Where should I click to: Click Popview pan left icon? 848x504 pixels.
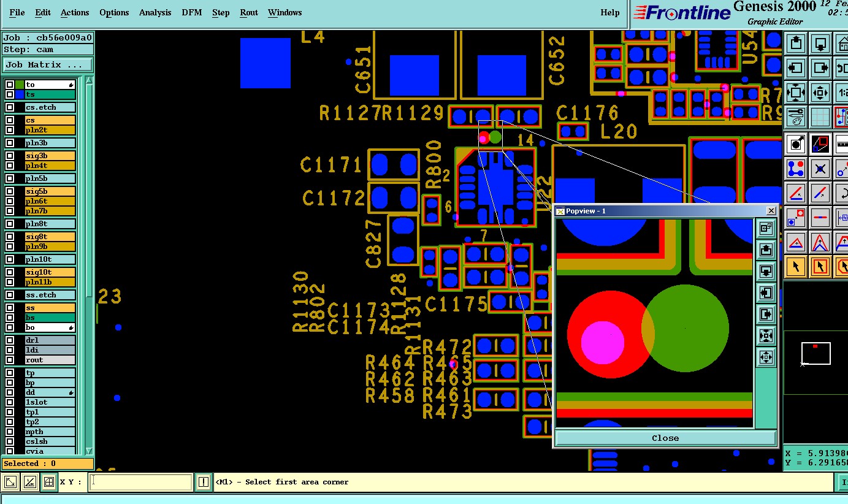coord(766,293)
